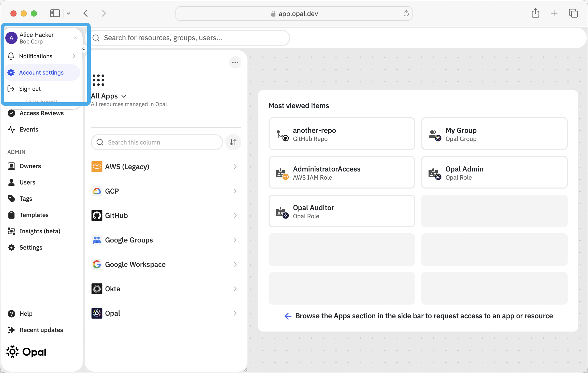The height and width of the screenshot is (373, 588).
Task: Toggle the Safari sidebar button
Action: [x=55, y=13]
